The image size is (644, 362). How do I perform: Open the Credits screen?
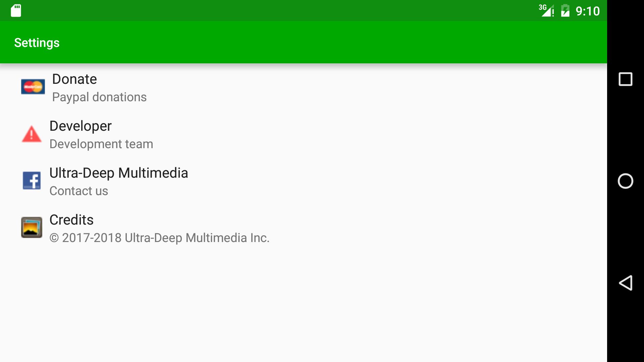point(71,220)
